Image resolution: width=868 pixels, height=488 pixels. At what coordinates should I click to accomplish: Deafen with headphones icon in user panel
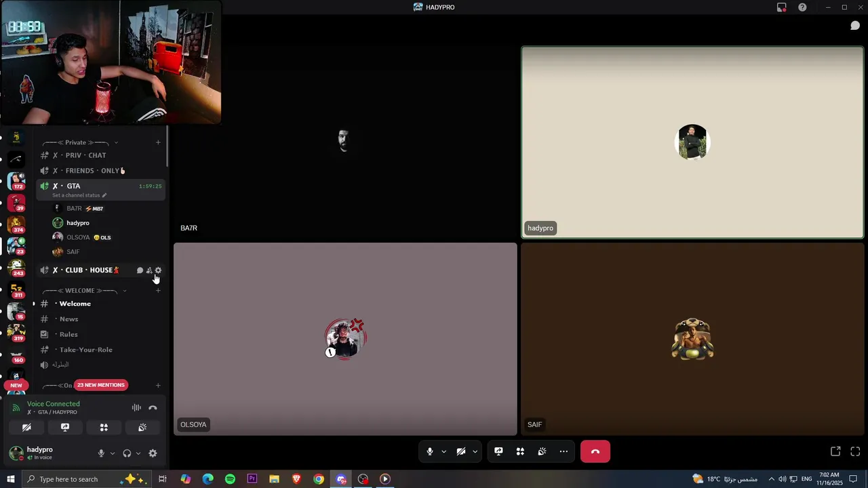pyautogui.click(x=127, y=453)
